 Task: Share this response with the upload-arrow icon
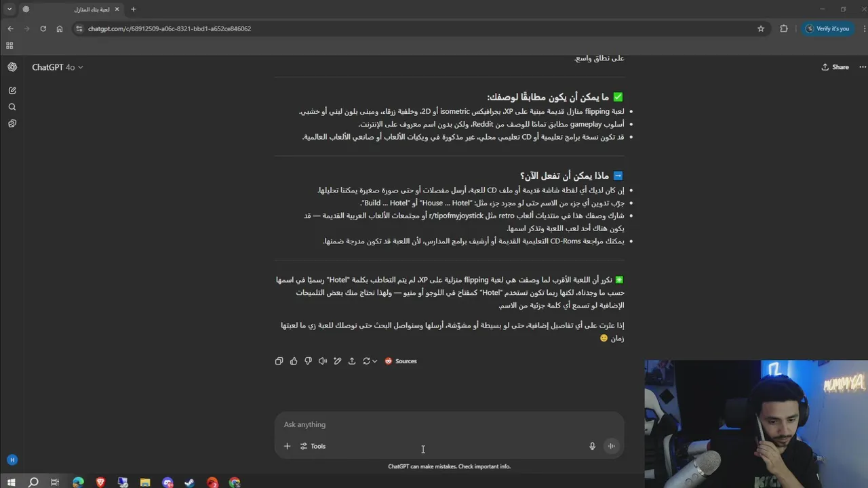(352, 361)
